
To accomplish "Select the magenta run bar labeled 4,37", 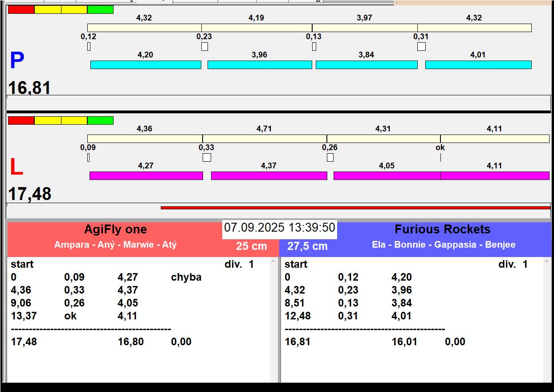I will click(269, 176).
